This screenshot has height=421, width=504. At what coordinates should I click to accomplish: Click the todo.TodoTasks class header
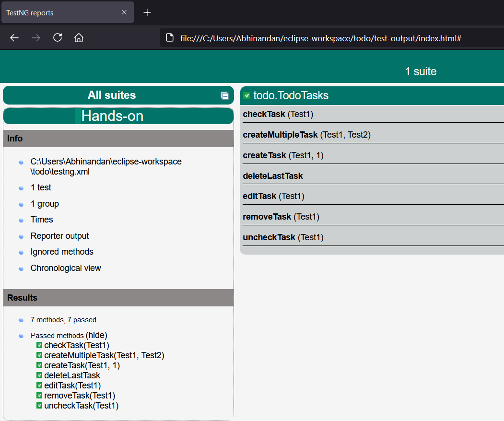(372, 95)
